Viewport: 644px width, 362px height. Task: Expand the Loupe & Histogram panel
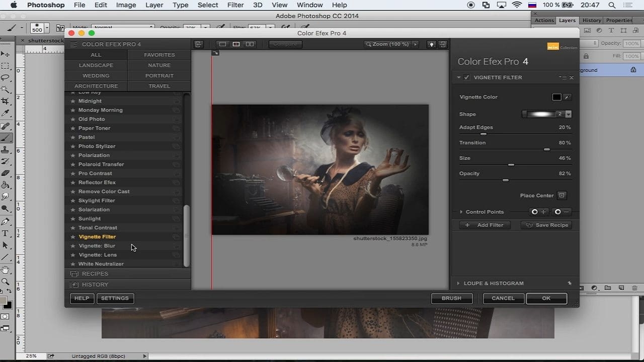[458, 283]
